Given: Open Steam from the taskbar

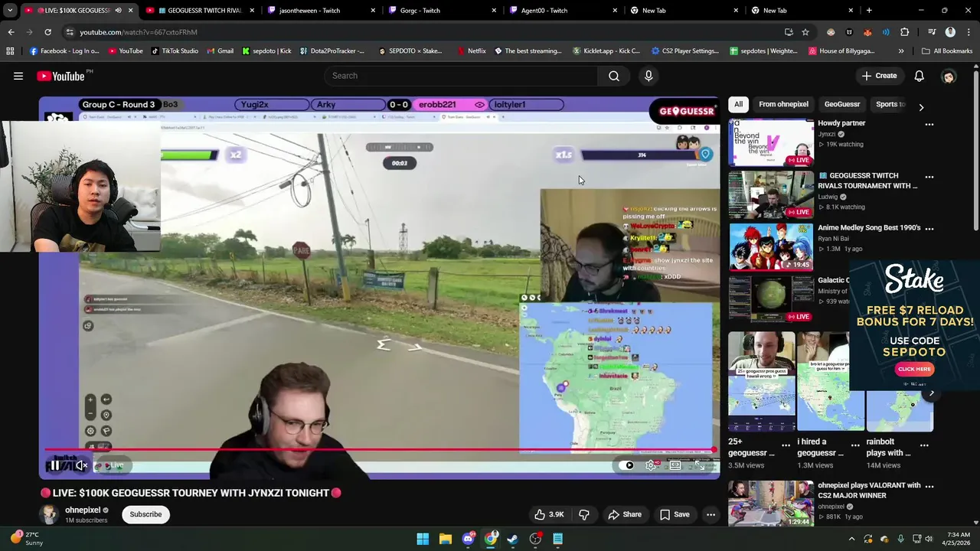Looking at the screenshot, I should [513, 539].
